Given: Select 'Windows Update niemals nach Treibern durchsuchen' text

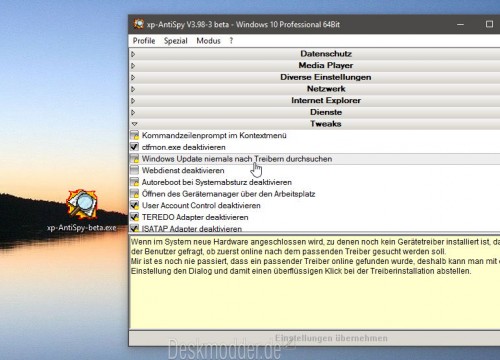Looking at the screenshot, I should (x=237, y=159).
